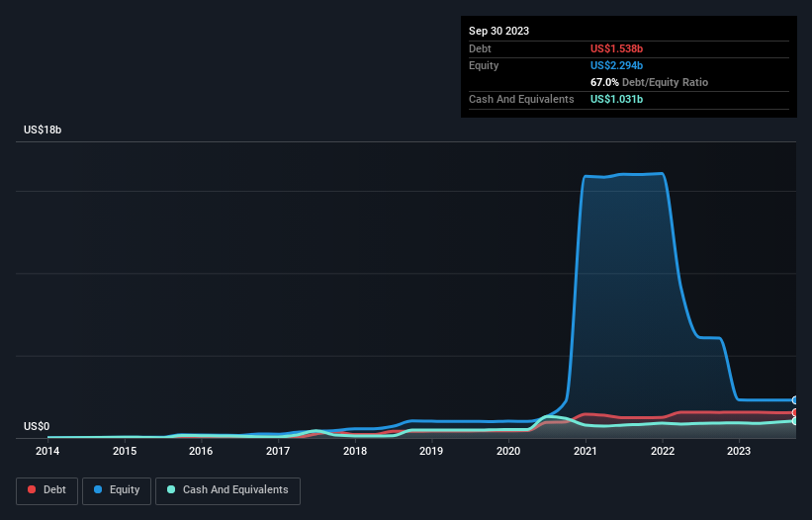
Task: Click the 2020 x-axis label
Action: click(508, 451)
